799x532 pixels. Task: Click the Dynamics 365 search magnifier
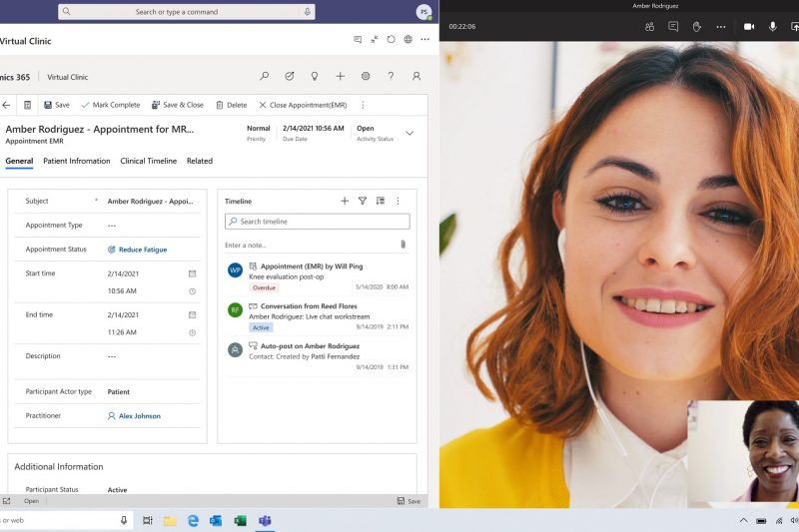coord(264,76)
